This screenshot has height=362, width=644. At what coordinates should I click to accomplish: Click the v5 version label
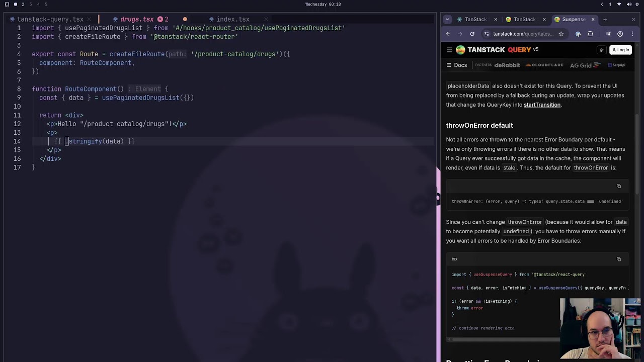(536, 49)
